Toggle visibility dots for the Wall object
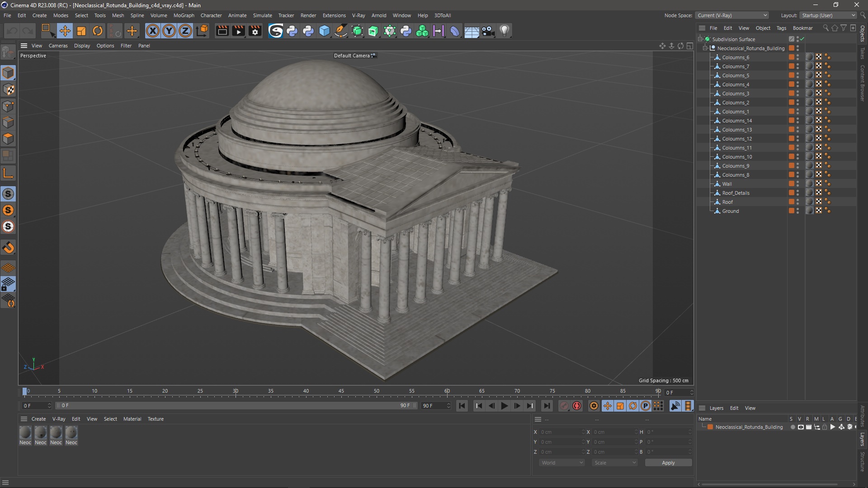 (797, 184)
